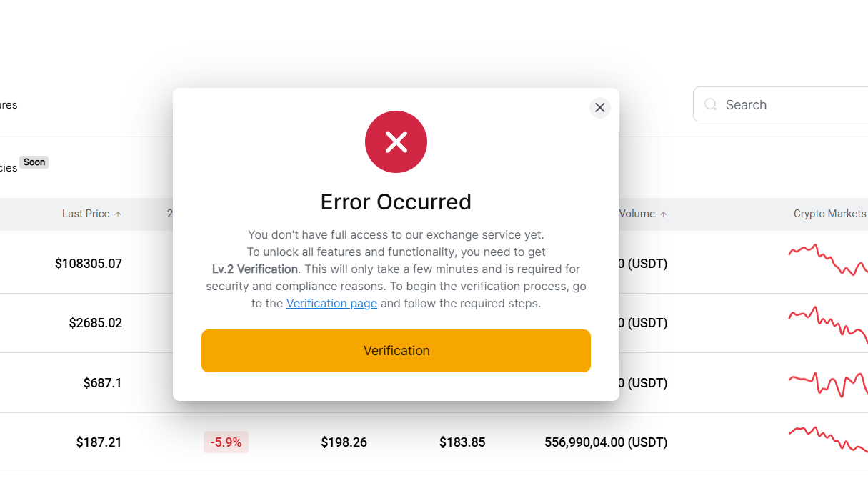Close the Error Occurred dialog
The image size is (868, 481).
(x=599, y=108)
